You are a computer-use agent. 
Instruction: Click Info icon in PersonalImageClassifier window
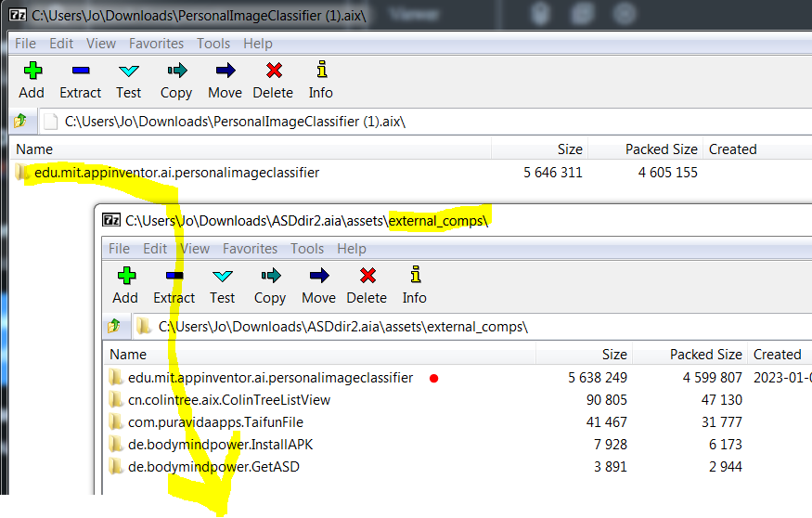click(322, 70)
